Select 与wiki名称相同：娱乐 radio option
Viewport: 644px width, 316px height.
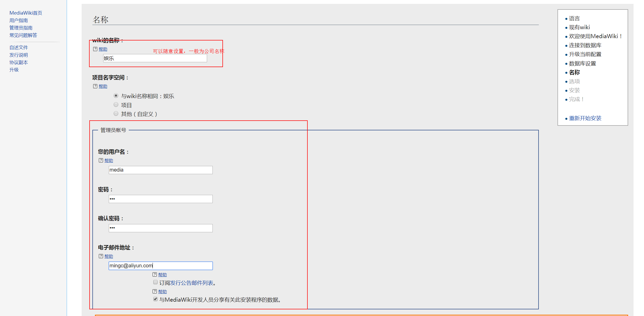coord(116,96)
